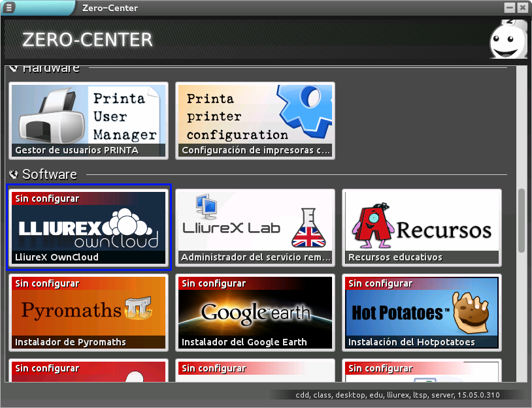Click 'Configuración de impresoras' caption
Image resolution: width=532 pixels, height=408 pixels.
click(256, 150)
